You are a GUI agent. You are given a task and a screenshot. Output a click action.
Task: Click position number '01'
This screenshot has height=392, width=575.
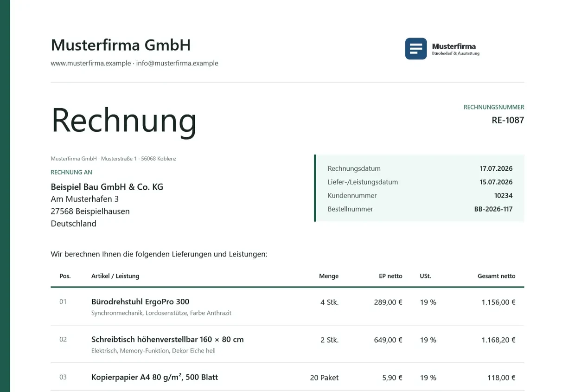coord(63,302)
